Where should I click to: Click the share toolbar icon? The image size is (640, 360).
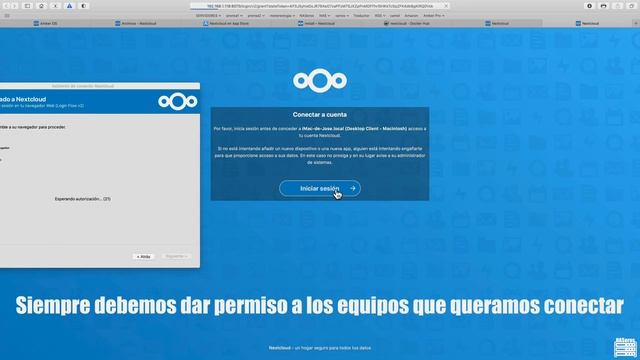(618, 6)
